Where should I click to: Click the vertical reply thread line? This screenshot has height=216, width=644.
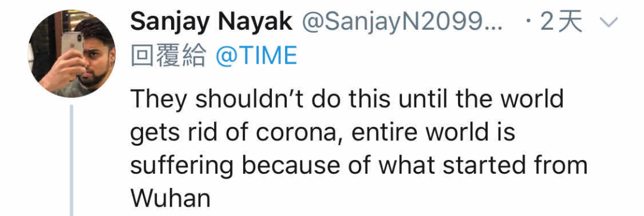click(72, 160)
